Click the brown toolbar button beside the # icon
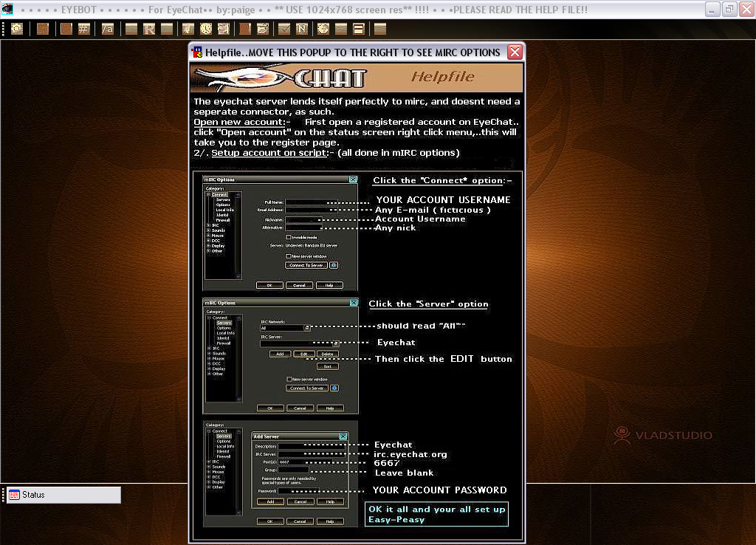This screenshot has height=545, width=756. click(x=66, y=29)
